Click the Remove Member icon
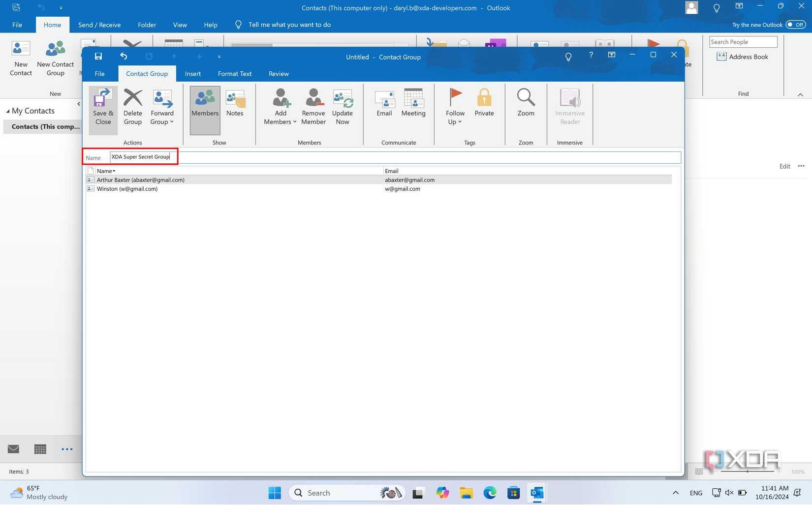Viewport: 812px width, 505px height. [313, 106]
